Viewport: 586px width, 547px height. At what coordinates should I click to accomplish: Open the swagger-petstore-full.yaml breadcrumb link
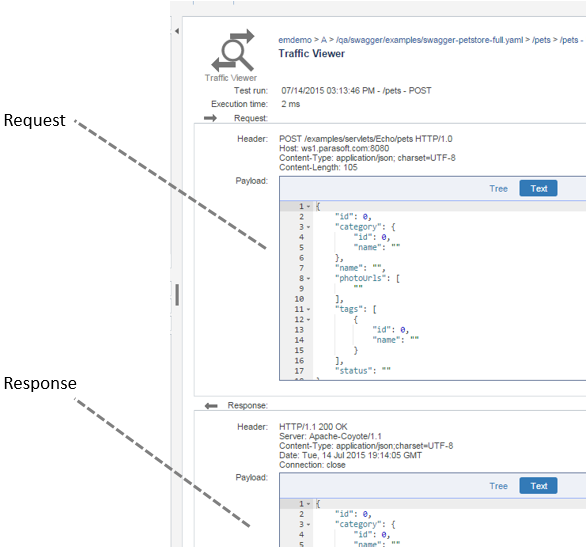coord(429,40)
